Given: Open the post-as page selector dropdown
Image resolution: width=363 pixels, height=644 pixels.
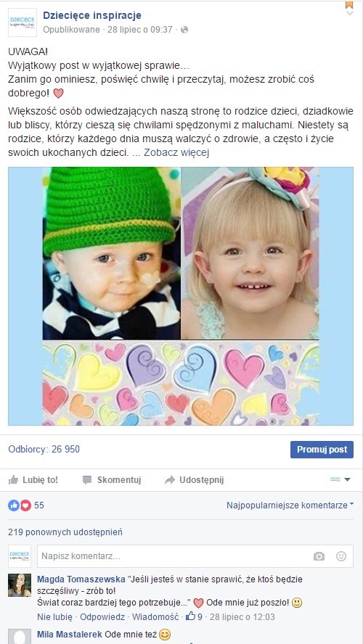Looking at the screenshot, I should [x=340, y=479].
